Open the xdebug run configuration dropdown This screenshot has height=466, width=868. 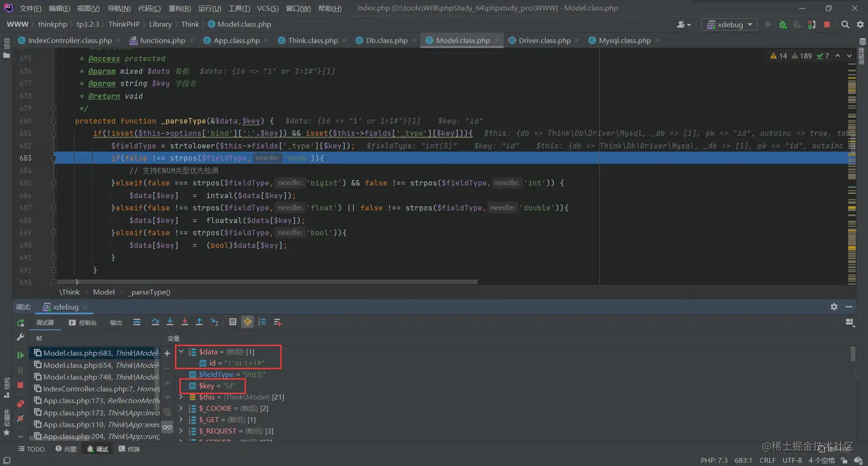729,25
